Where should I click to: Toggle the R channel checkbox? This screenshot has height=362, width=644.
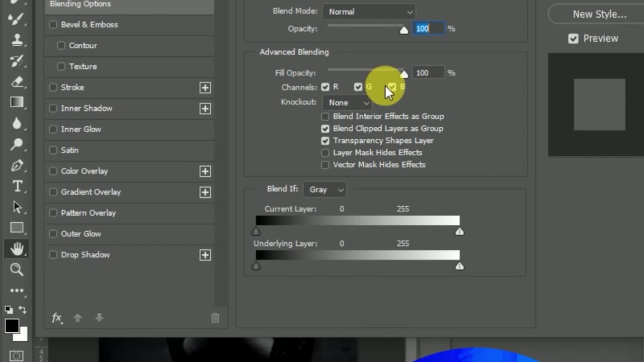pos(326,87)
